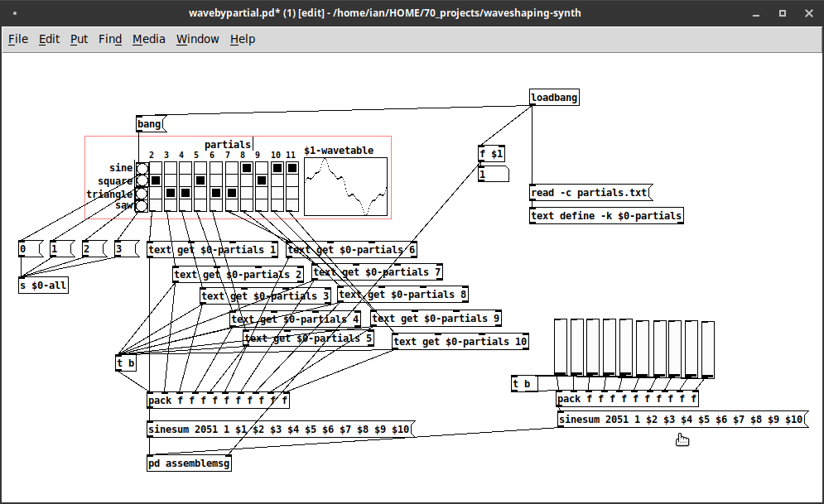Select the loadbang object
The width and height of the screenshot is (824, 504).
(x=554, y=97)
